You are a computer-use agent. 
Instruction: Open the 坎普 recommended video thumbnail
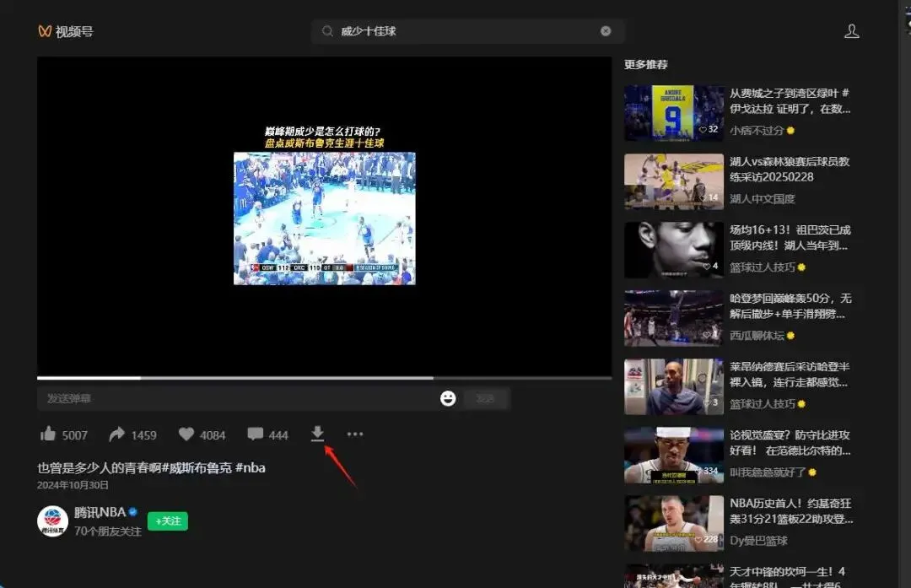(673, 576)
